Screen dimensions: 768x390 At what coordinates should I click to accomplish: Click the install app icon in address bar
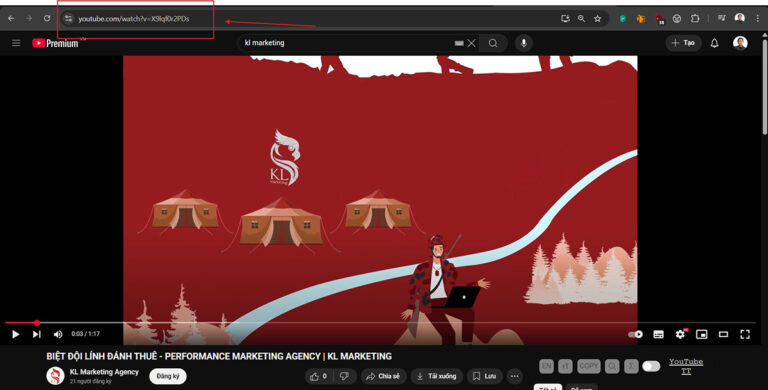[565, 19]
